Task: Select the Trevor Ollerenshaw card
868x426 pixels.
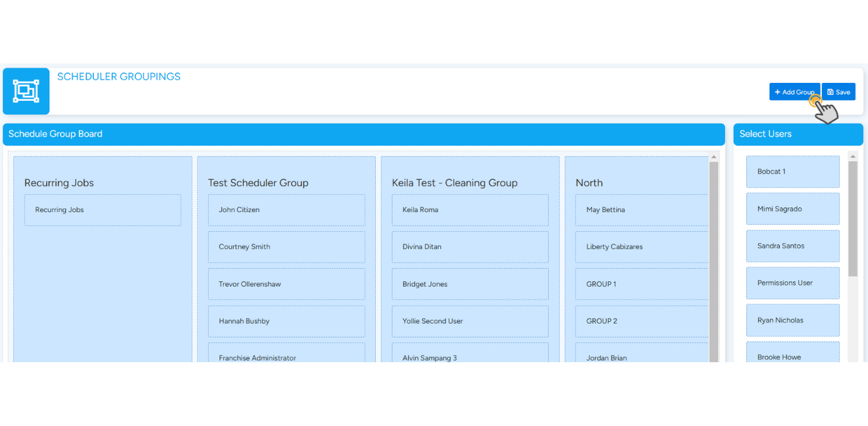Action: tap(286, 284)
